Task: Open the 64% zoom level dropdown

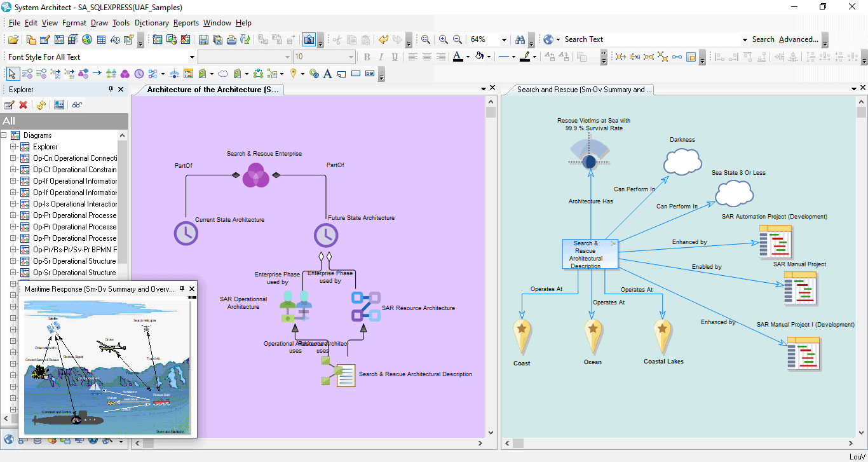Action: pyautogui.click(x=504, y=39)
